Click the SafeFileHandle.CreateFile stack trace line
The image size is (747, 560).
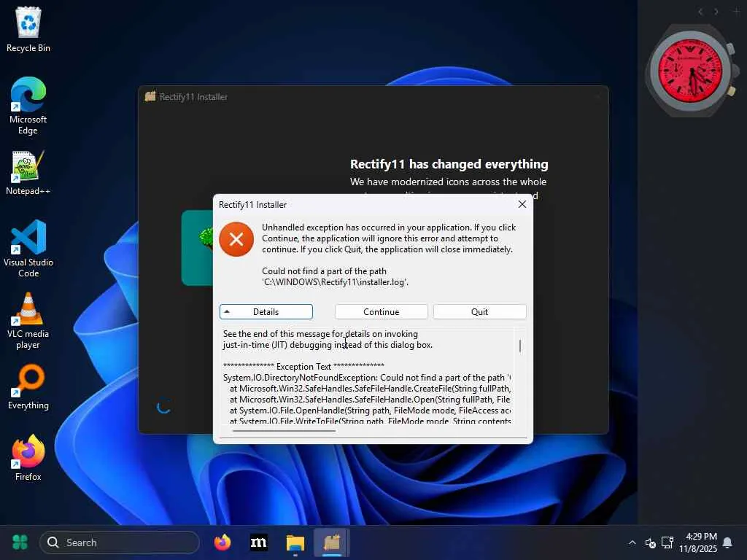pos(370,389)
